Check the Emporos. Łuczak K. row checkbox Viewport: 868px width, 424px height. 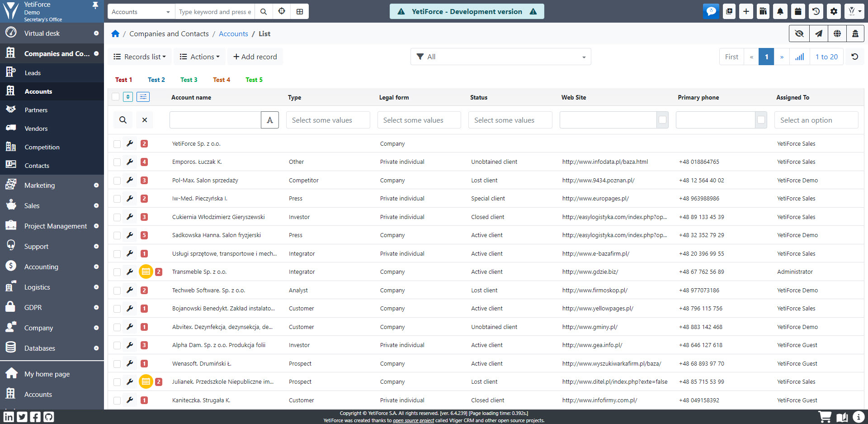117,162
